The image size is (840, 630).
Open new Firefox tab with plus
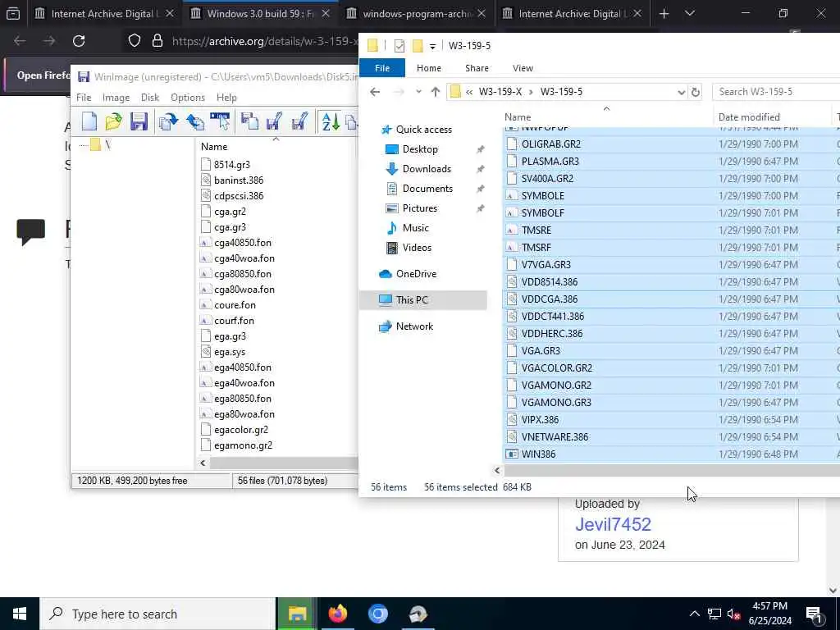pyautogui.click(x=664, y=14)
